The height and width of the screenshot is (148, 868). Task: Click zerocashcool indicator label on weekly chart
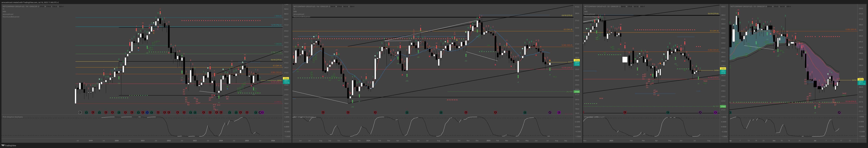(299, 14)
